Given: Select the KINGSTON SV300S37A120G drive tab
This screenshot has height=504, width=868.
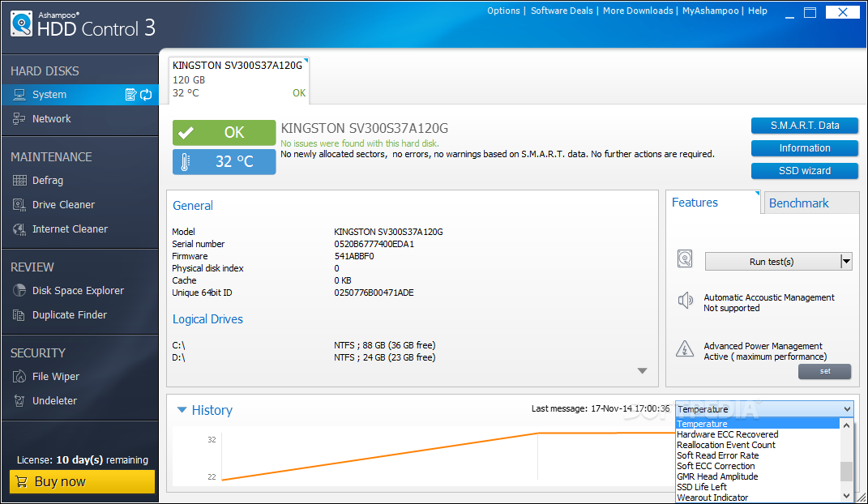Looking at the screenshot, I should (238, 79).
